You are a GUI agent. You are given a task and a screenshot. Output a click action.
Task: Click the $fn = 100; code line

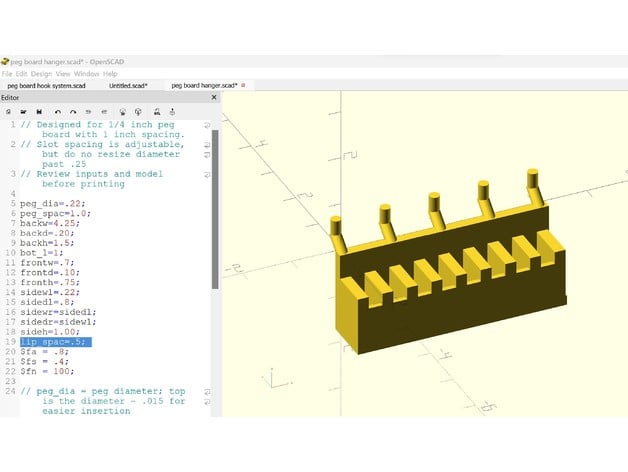pos(47,371)
